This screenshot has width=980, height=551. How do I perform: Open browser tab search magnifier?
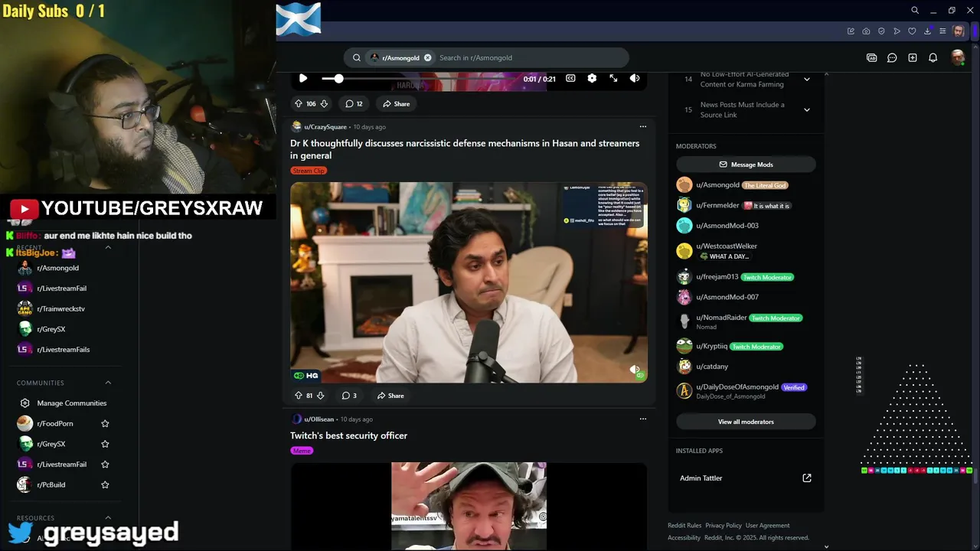click(x=915, y=11)
